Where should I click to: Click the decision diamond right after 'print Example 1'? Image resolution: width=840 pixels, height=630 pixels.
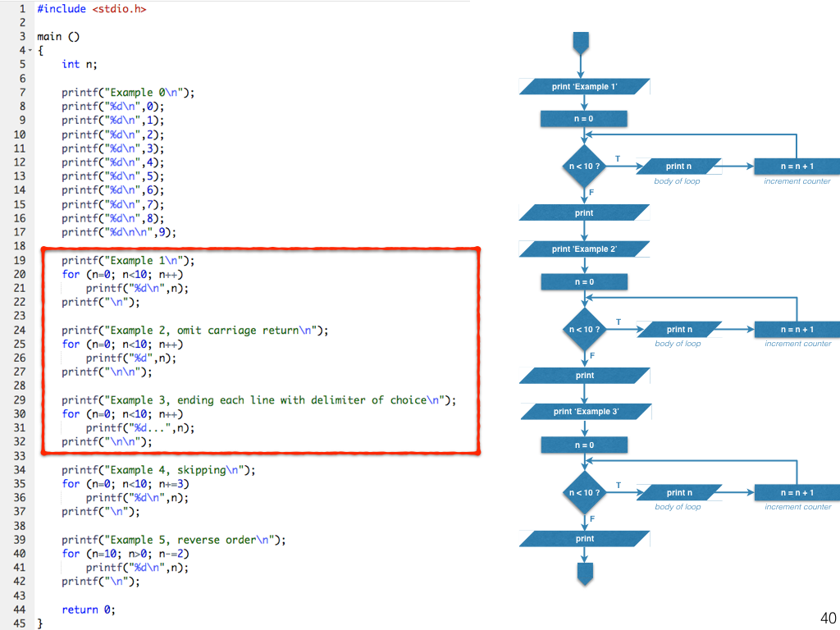584,167
